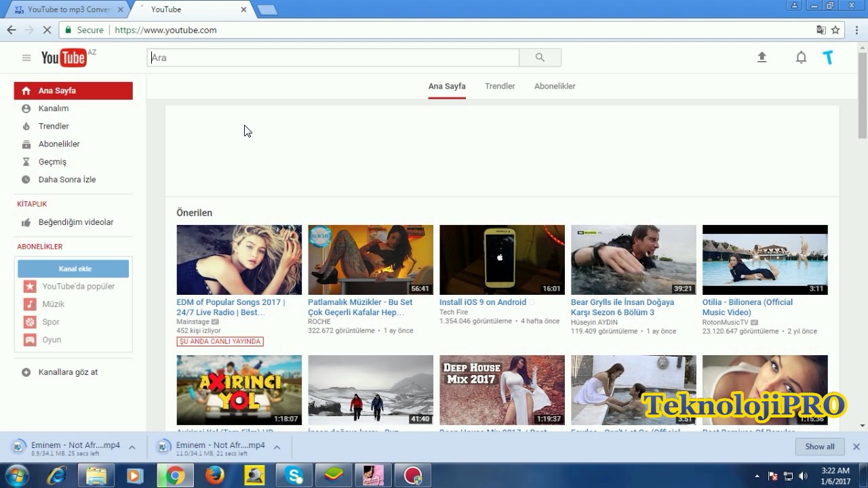
Task: Open EDM of Popular Songs 2017 thumbnail
Action: point(239,260)
